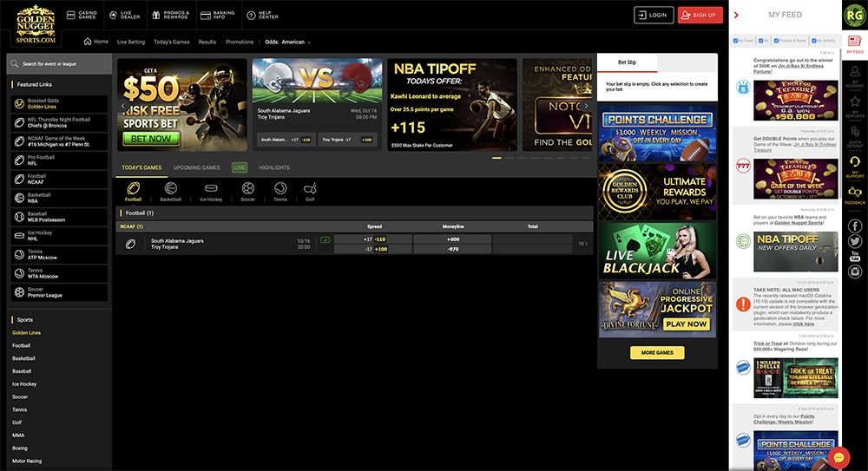Select the Ice Hockey sport icon filter
This screenshot has width=868, height=471.
pyautogui.click(x=211, y=192)
